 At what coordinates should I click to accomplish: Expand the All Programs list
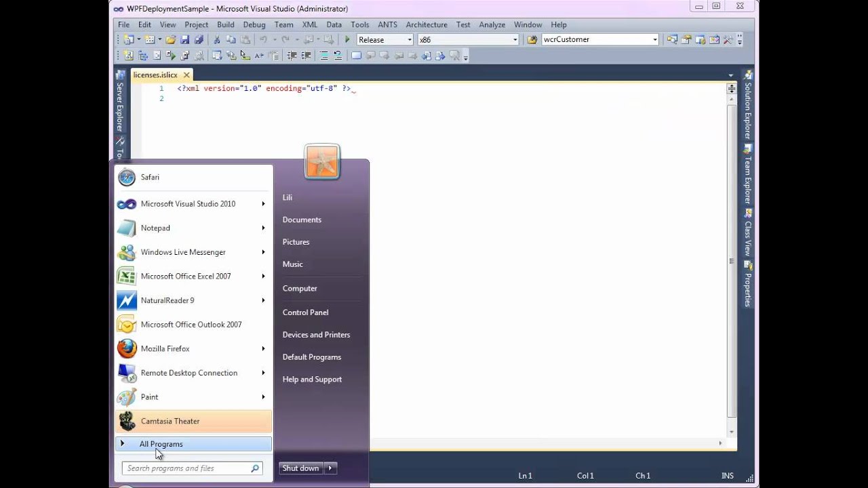pos(193,444)
